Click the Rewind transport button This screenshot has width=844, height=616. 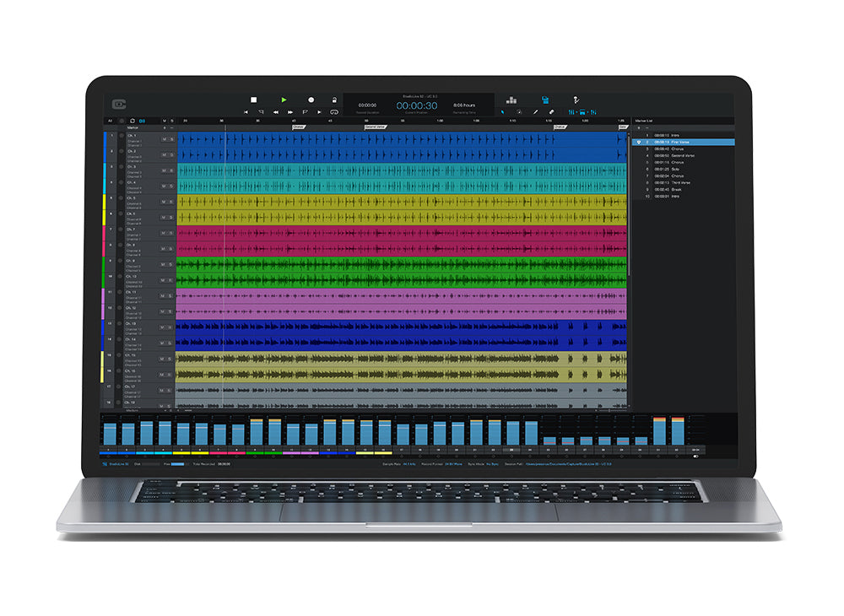pos(275,111)
